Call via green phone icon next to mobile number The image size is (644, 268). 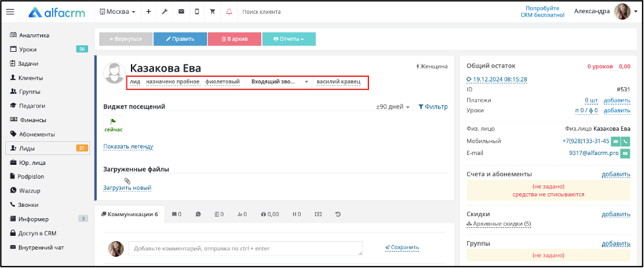pos(625,141)
